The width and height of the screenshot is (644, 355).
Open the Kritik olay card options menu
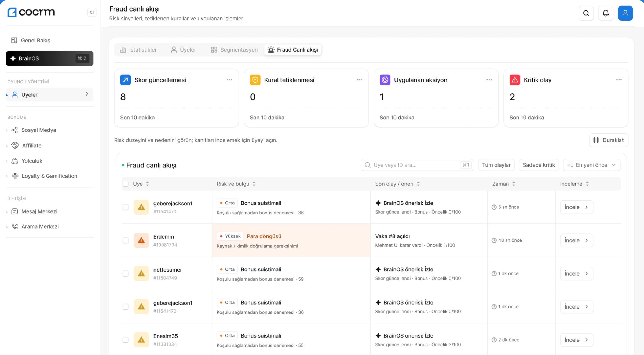619,80
